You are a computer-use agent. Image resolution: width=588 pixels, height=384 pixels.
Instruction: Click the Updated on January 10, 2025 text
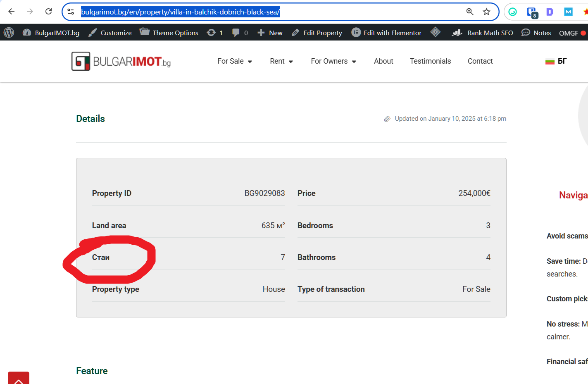point(450,119)
